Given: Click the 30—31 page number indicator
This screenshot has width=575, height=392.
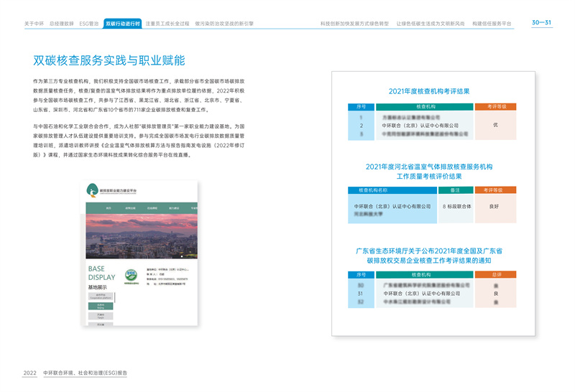Looking at the screenshot, I should click(x=541, y=23).
